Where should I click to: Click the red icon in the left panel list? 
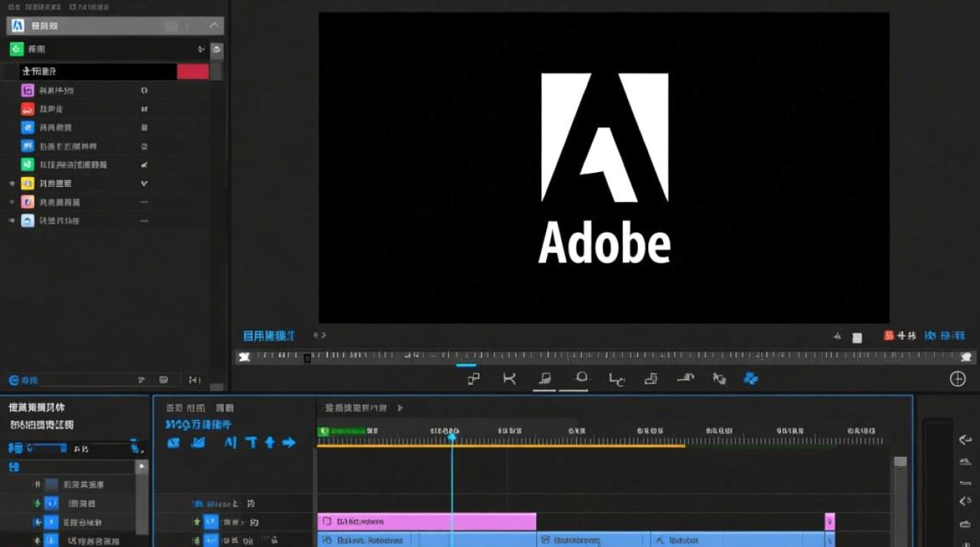click(x=28, y=109)
